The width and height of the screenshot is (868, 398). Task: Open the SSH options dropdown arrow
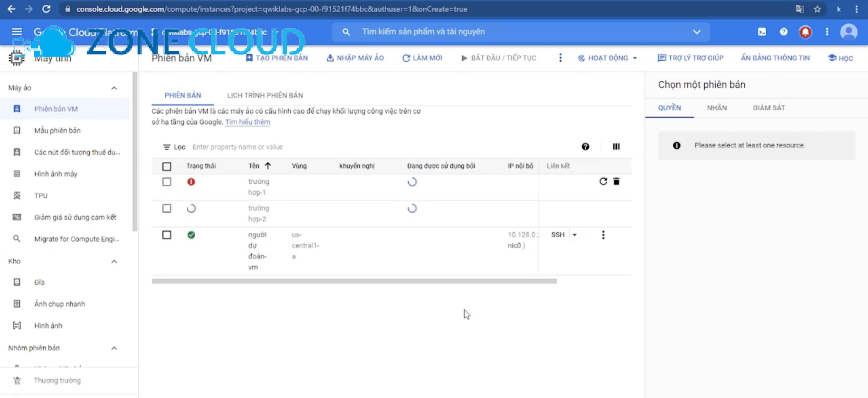point(574,235)
